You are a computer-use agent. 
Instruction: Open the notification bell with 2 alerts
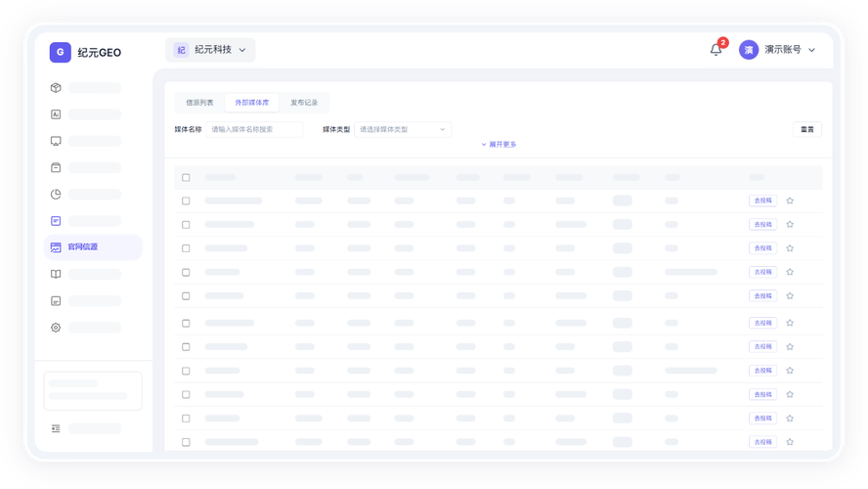[716, 50]
